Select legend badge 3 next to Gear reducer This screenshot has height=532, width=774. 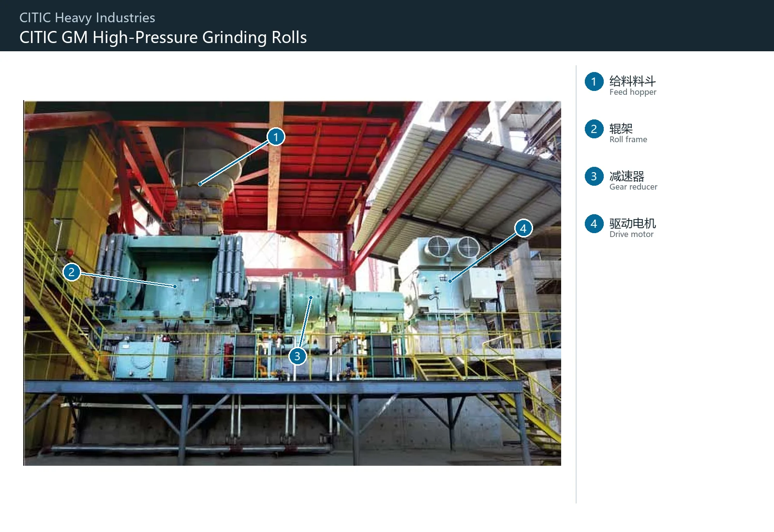point(594,177)
